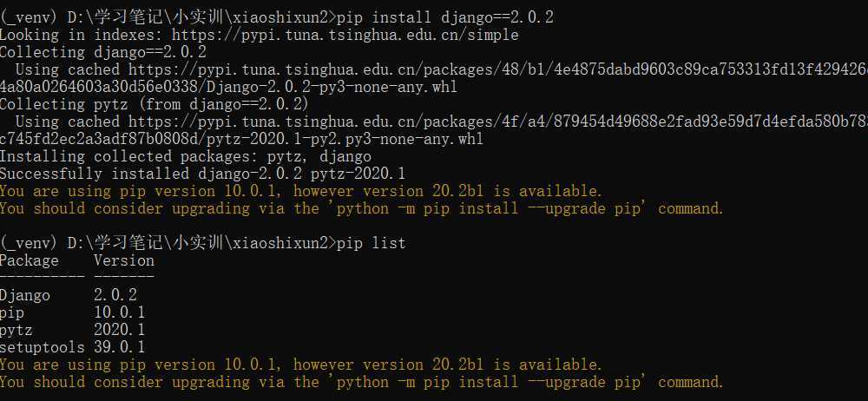Click the cached packages/48/b1 Django download URL
The width and height of the screenshot is (868, 401).
click(x=498, y=69)
